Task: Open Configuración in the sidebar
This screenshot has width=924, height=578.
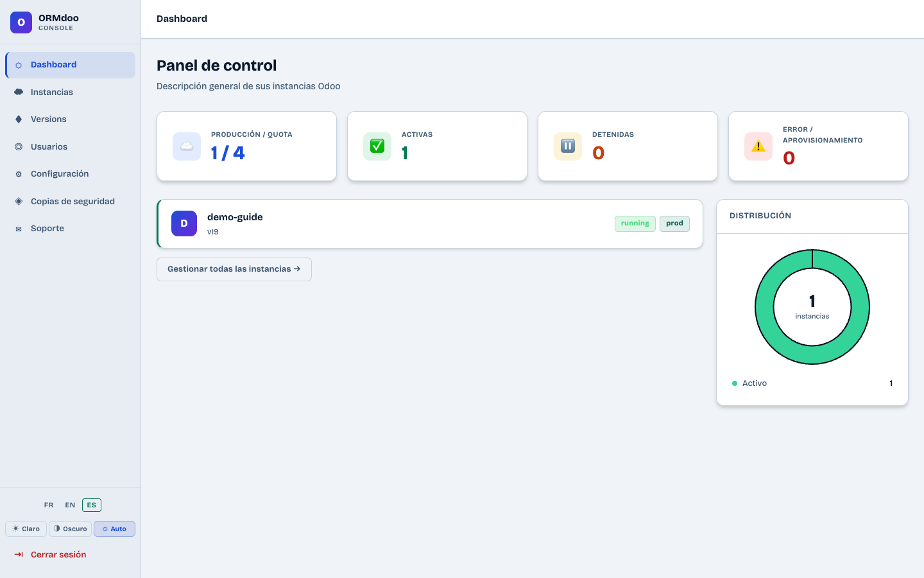Action: pos(71,174)
